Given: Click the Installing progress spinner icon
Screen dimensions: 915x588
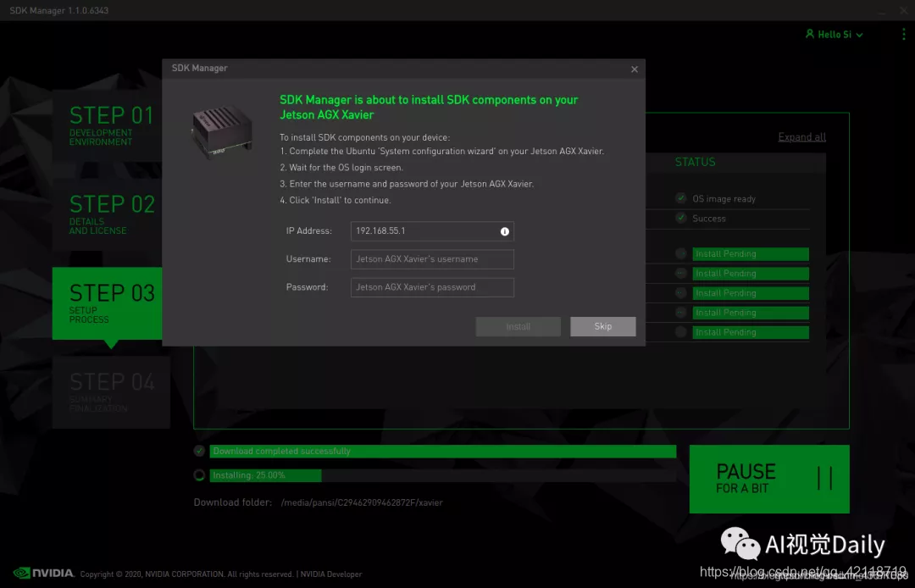Looking at the screenshot, I should (x=200, y=475).
